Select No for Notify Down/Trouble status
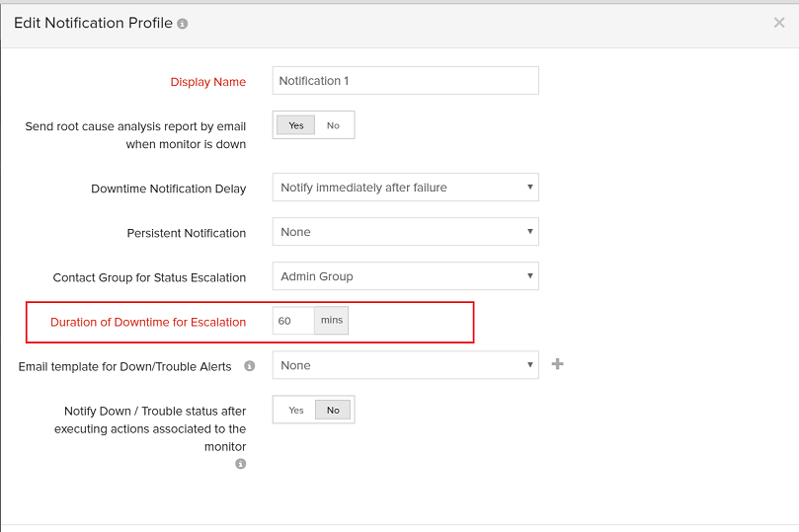Image resolution: width=799 pixels, height=532 pixels. [x=333, y=410]
